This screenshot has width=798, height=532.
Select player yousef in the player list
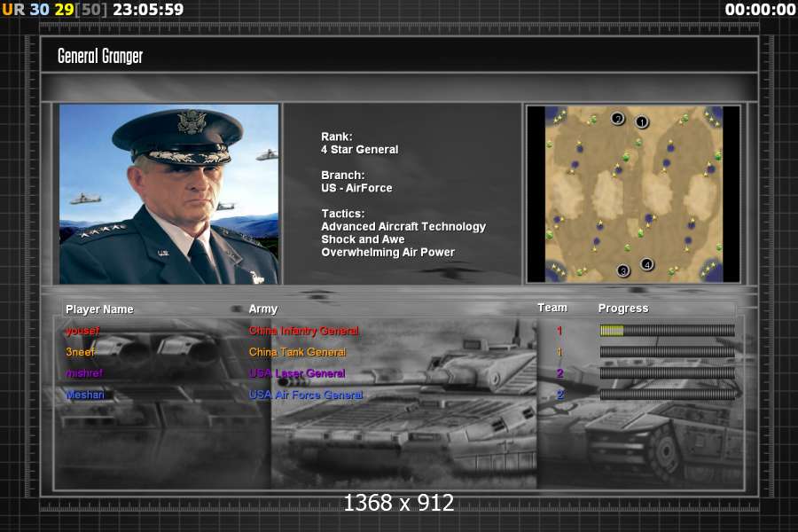coord(82,331)
